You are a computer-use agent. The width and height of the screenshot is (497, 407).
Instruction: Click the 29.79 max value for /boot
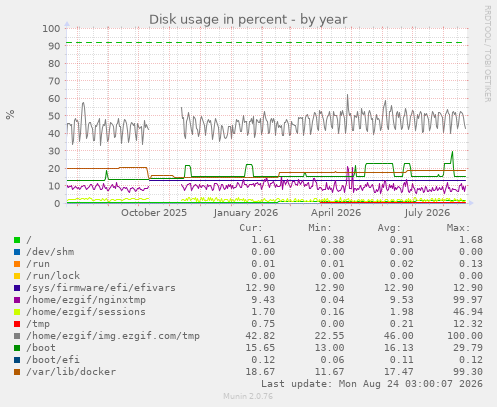tap(468, 348)
